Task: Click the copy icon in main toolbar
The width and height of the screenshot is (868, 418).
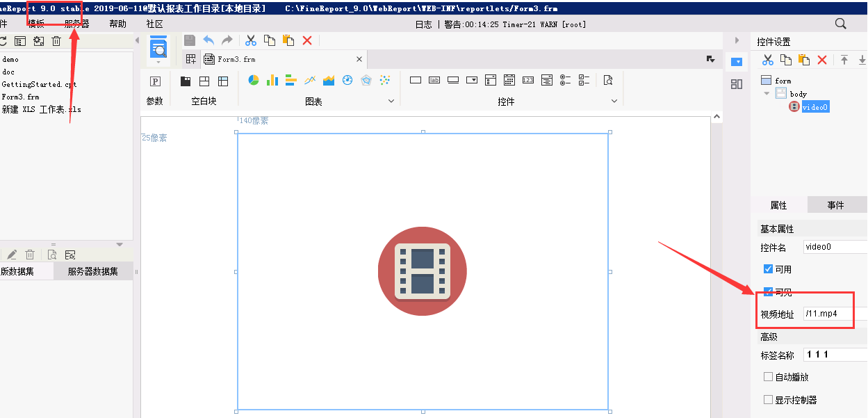Action: point(270,40)
